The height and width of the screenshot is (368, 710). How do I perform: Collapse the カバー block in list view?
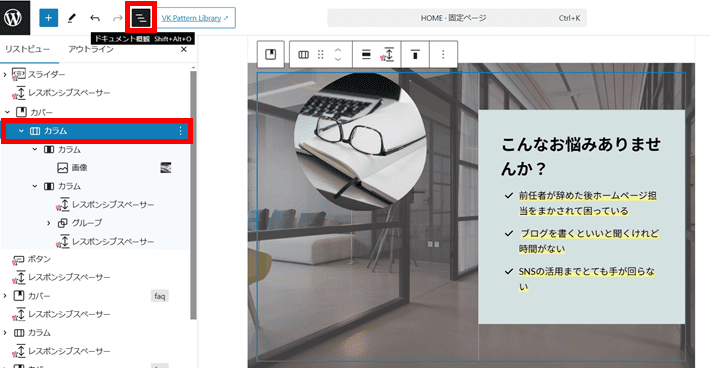coord(7,112)
